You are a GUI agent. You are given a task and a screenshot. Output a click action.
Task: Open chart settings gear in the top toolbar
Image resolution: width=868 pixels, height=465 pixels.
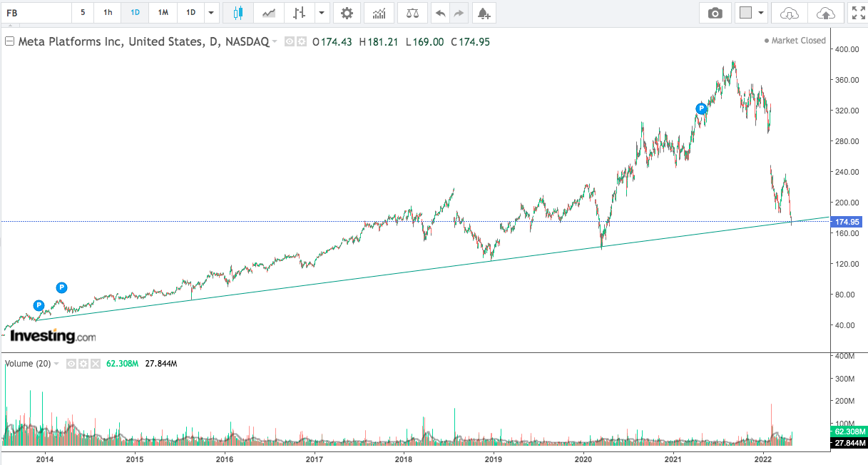[347, 13]
